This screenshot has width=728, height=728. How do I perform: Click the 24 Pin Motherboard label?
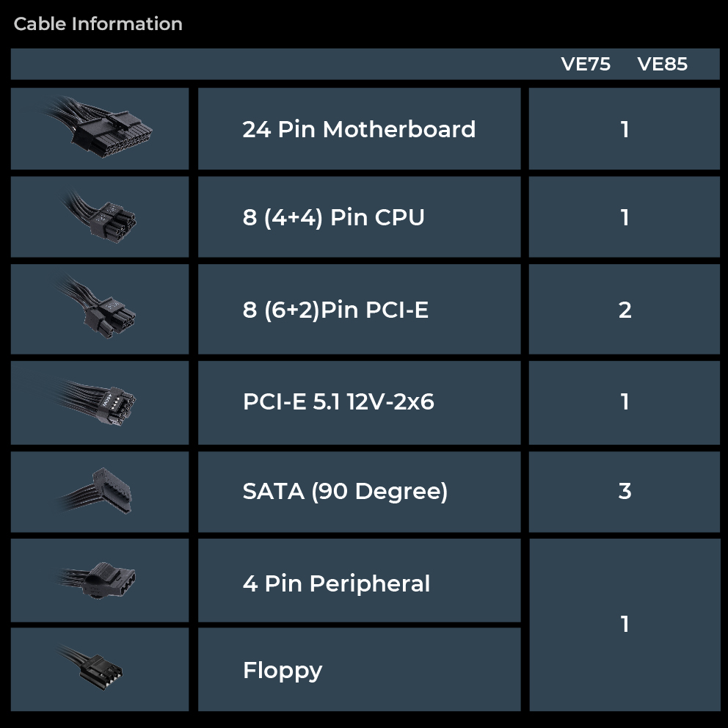(359, 129)
